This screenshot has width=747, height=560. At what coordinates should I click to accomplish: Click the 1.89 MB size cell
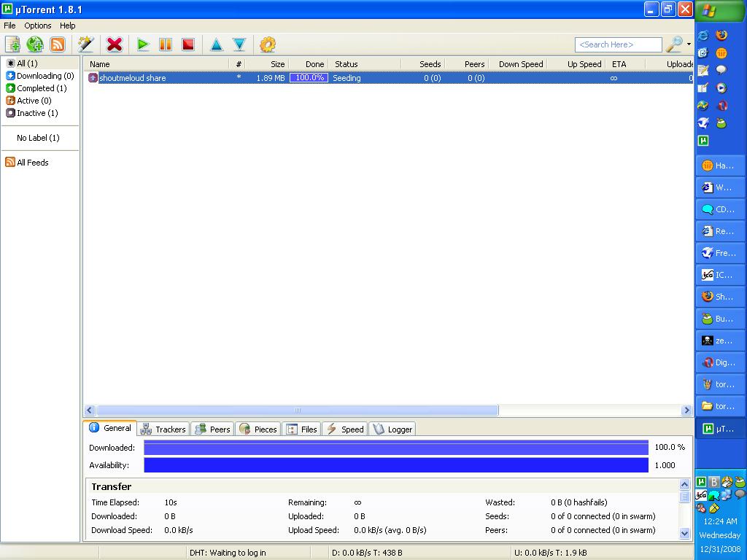(x=270, y=78)
